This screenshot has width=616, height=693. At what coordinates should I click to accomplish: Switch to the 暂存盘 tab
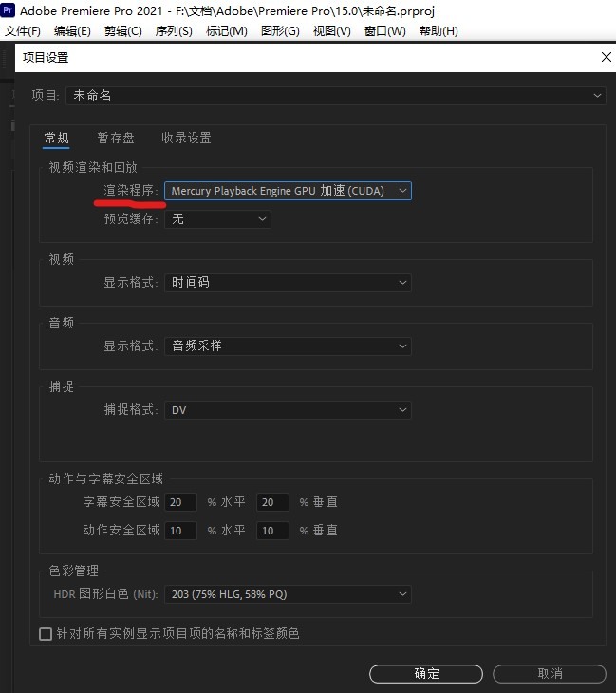point(116,139)
